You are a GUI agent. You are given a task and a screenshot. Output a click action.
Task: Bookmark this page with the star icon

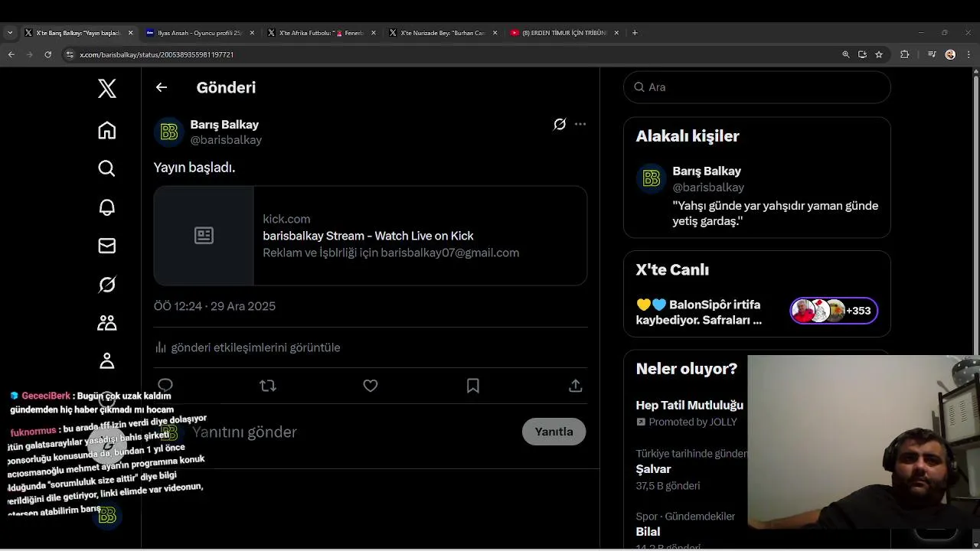[879, 54]
